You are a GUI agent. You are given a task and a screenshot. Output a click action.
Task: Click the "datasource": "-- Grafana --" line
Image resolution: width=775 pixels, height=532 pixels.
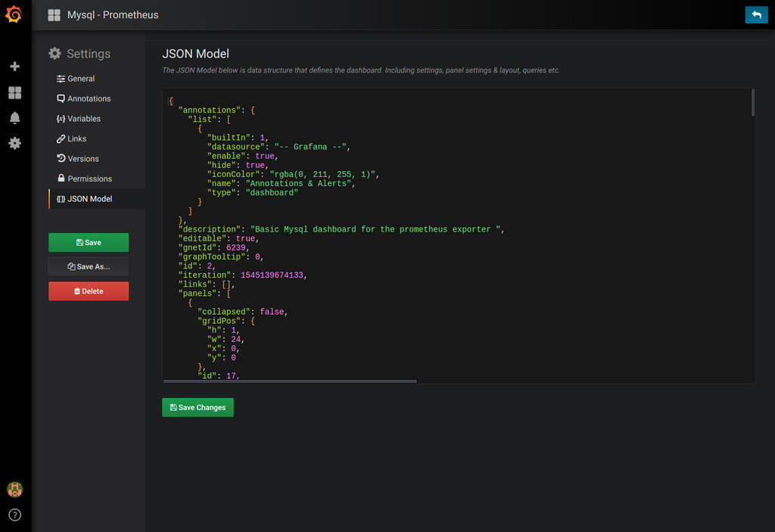pyautogui.click(x=279, y=147)
